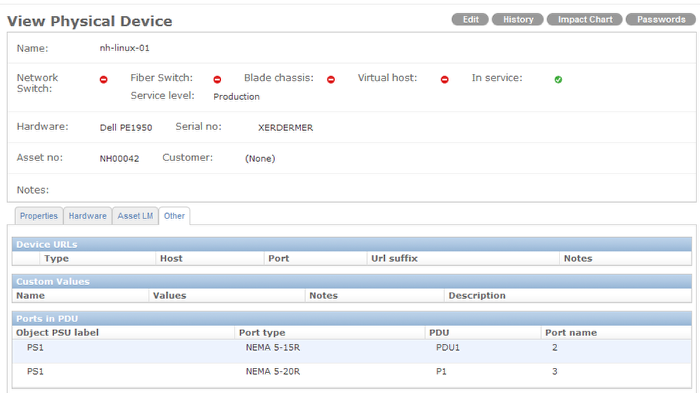Click the NEMA 5-15R port type cell

(272, 347)
